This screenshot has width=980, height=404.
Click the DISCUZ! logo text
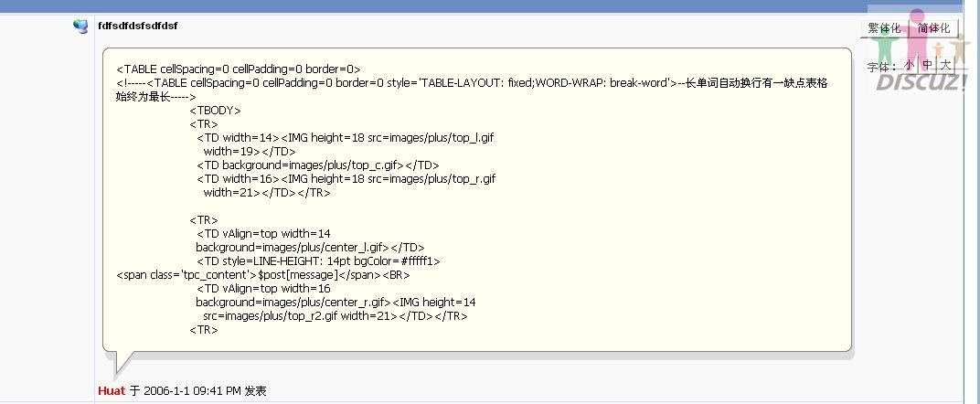pyautogui.click(x=921, y=81)
